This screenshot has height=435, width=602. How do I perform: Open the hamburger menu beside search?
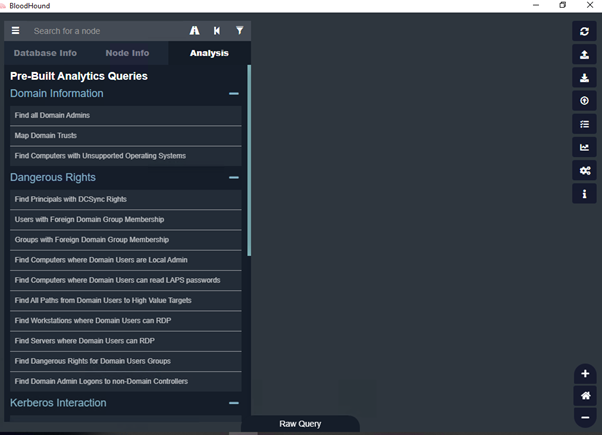(x=15, y=31)
